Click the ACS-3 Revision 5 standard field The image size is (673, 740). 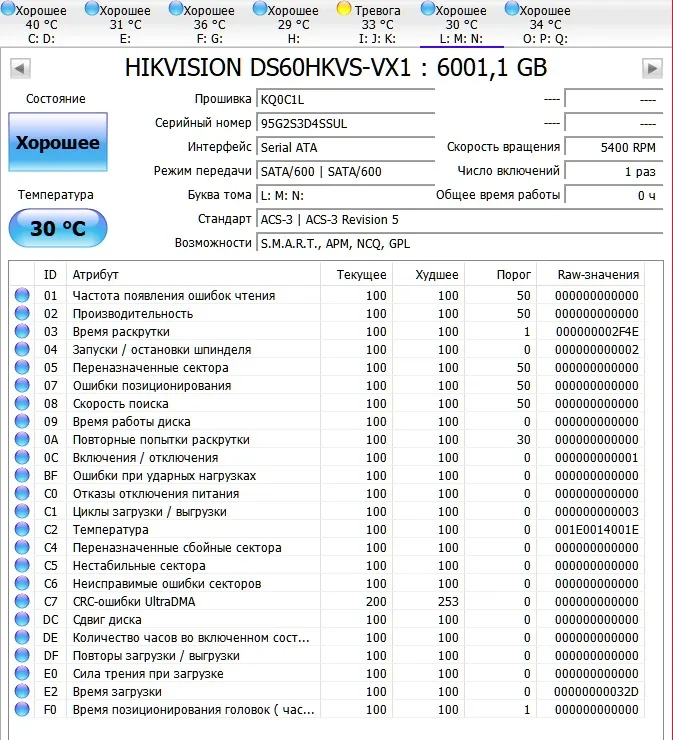point(460,219)
